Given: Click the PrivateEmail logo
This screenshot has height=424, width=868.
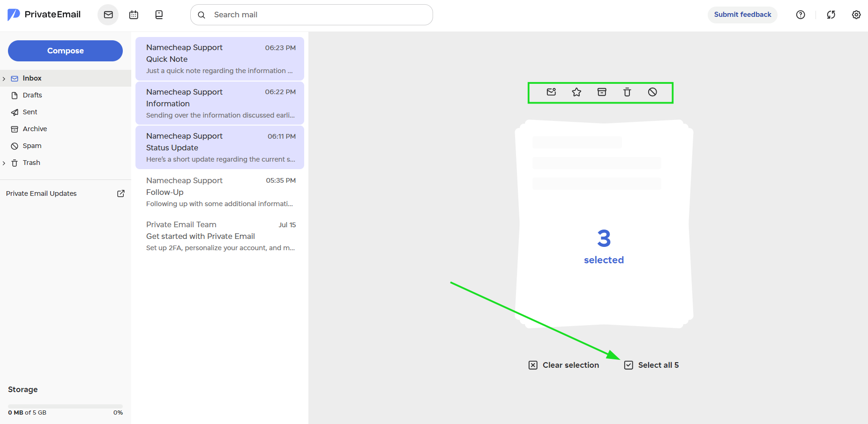Looking at the screenshot, I should (x=44, y=15).
